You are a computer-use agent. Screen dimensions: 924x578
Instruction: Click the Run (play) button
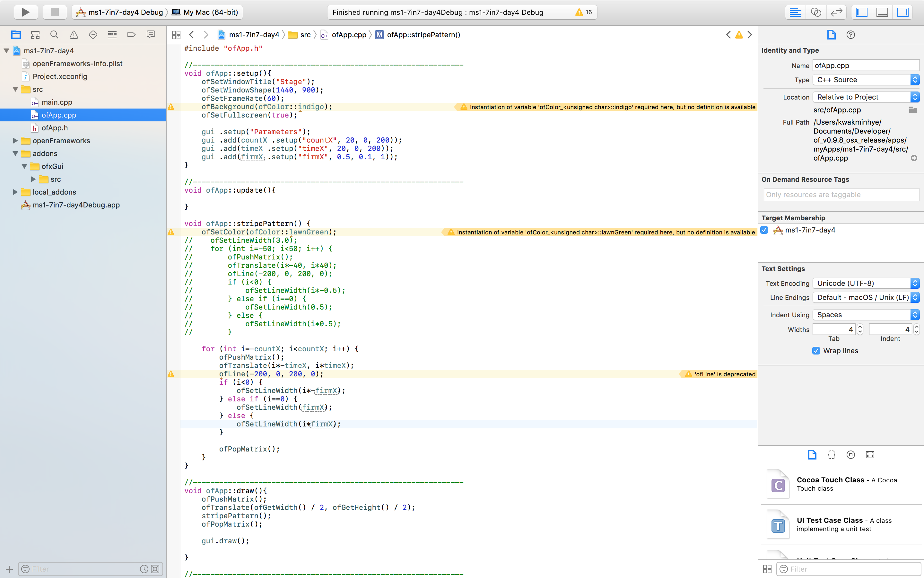[25, 12]
